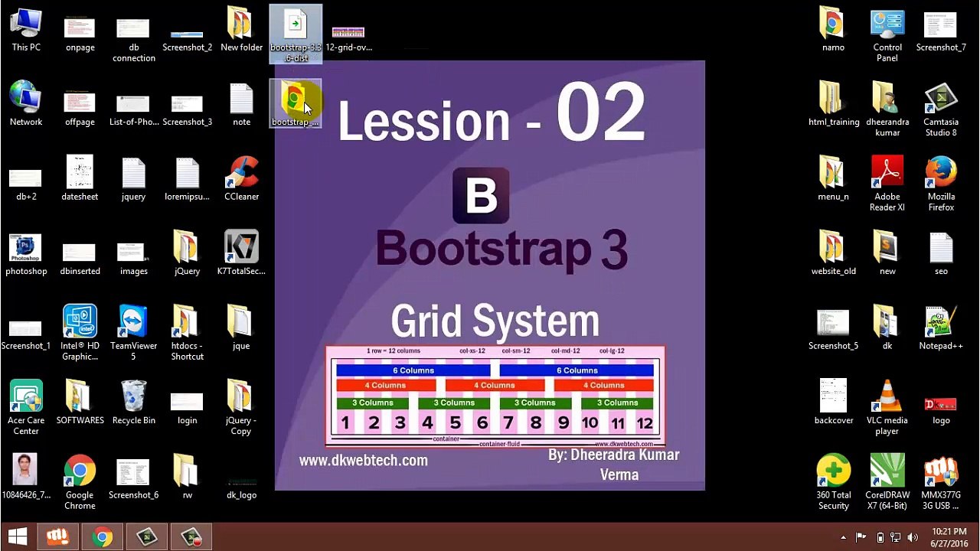Launch CCleaner from the desktop
980x551 pixels.
pyautogui.click(x=241, y=179)
